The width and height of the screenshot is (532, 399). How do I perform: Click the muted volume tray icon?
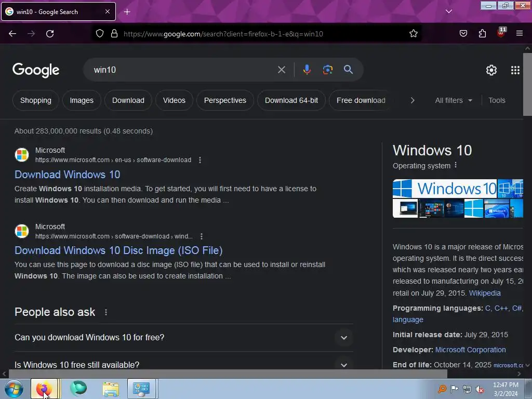click(480, 389)
